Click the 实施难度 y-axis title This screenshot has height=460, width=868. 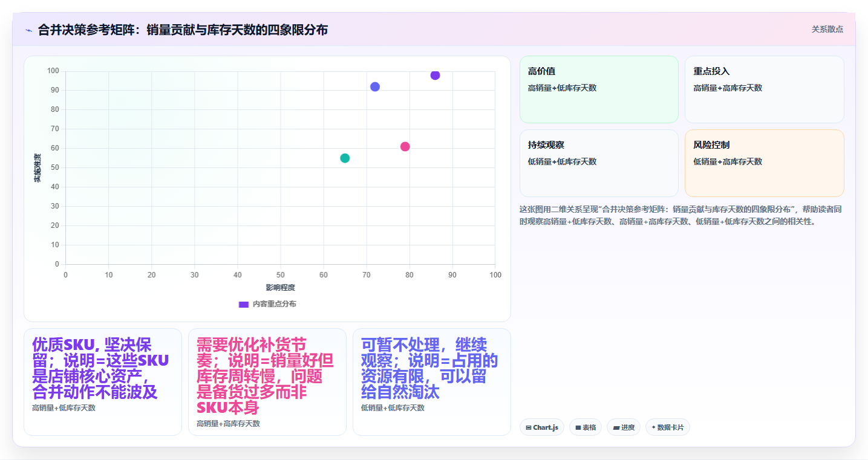[x=38, y=168]
